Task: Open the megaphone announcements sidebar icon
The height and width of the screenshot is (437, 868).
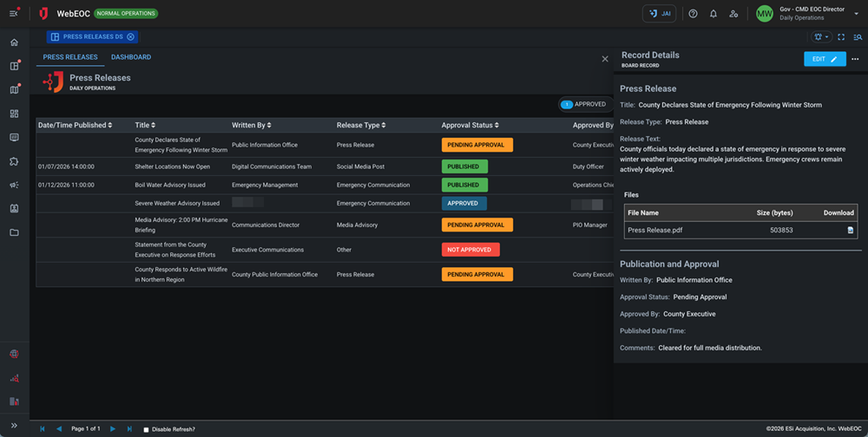Action: pos(14,185)
